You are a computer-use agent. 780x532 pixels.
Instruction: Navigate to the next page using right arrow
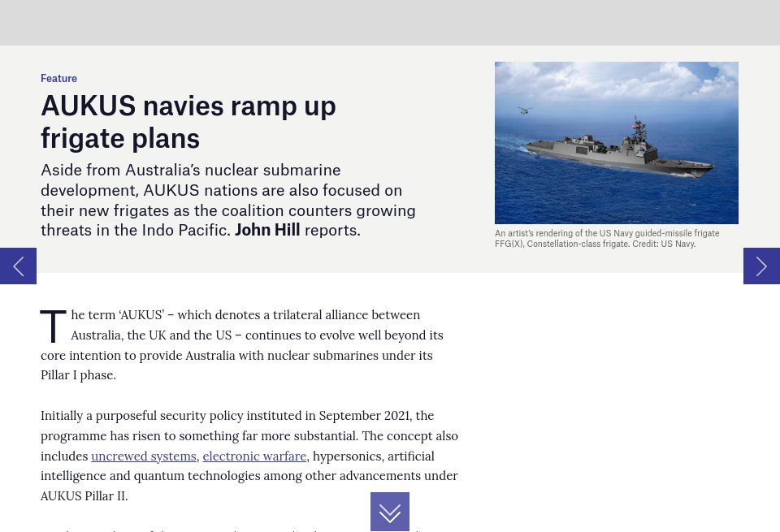pyautogui.click(x=761, y=266)
